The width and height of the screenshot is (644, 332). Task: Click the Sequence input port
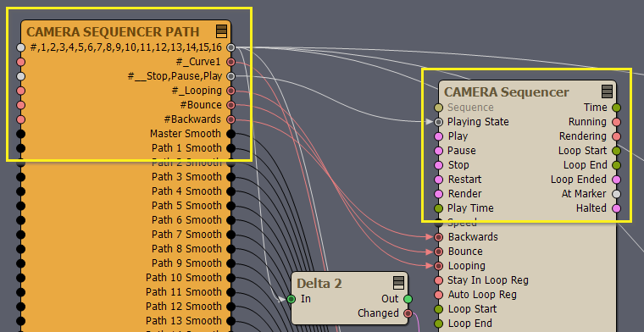tap(439, 108)
